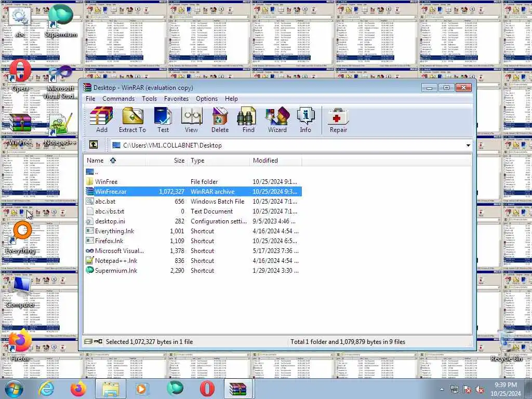
Task: Open the Favorites menu
Action: point(176,99)
